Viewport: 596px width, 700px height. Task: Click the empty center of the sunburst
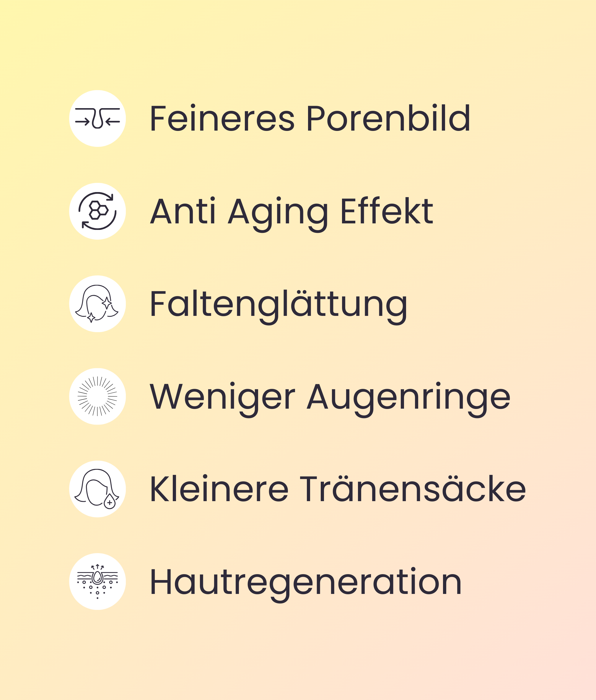(97, 396)
